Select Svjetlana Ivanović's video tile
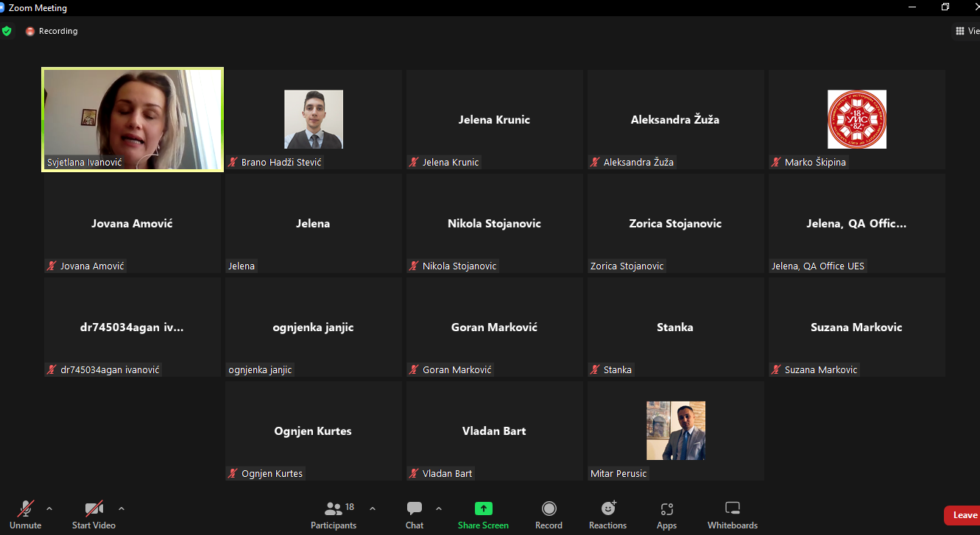980x535 pixels. tap(133, 119)
